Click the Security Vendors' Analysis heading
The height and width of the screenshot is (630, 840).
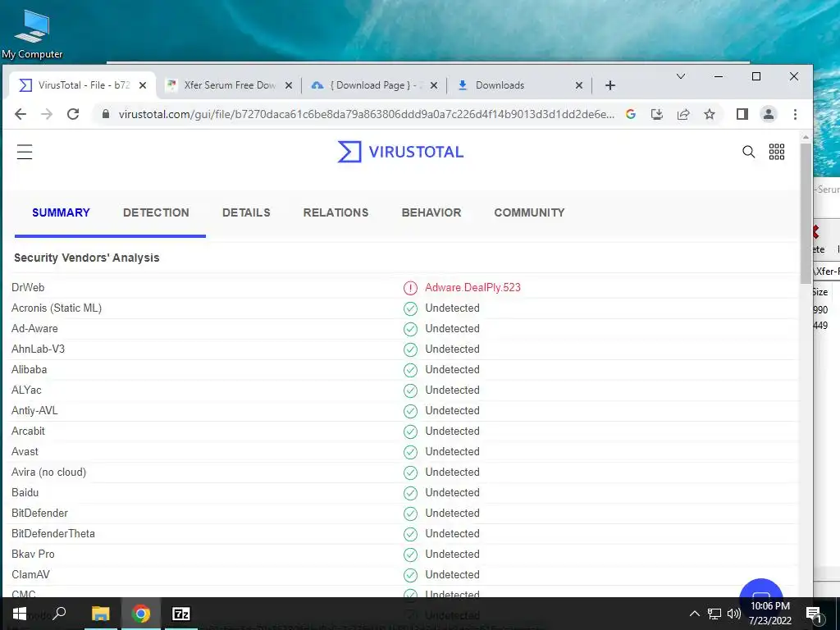point(87,258)
